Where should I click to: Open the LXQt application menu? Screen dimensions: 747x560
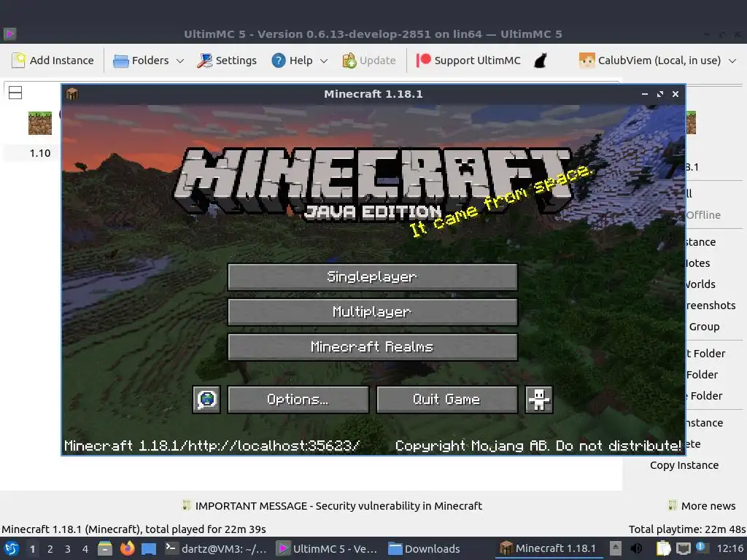click(12, 548)
